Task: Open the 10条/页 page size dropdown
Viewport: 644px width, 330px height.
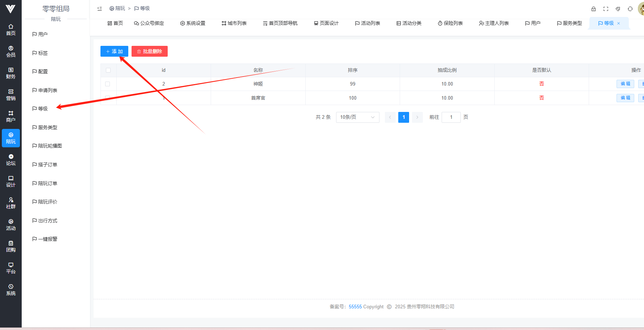Action: click(357, 117)
